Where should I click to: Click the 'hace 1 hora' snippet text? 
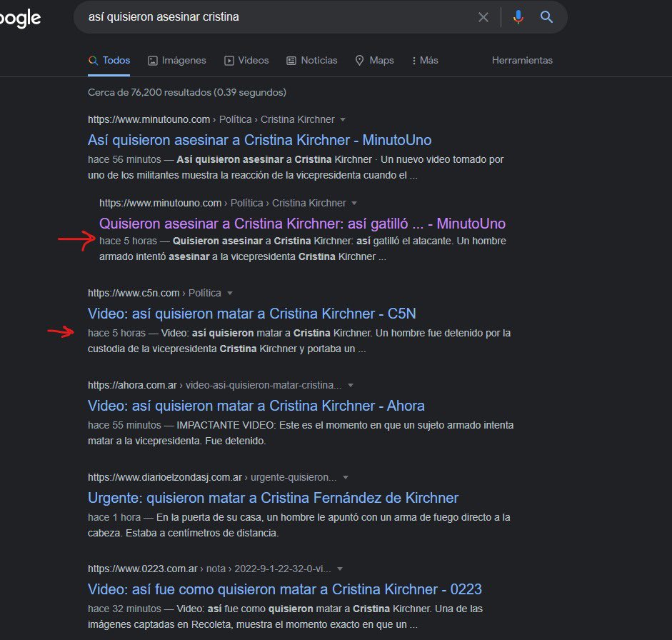pos(114,517)
